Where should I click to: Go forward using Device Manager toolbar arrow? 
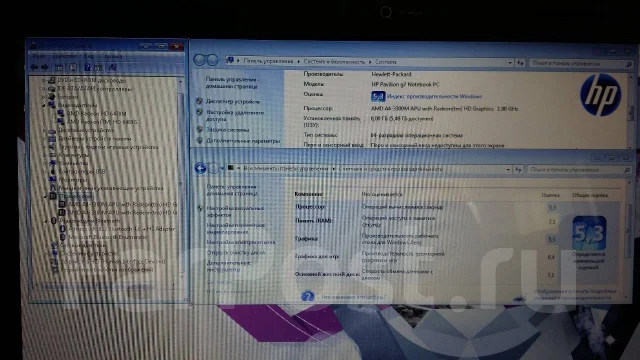44,67
